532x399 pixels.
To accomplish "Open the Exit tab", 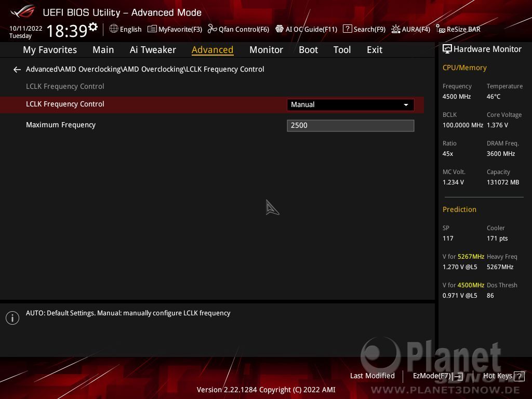I will (x=375, y=50).
